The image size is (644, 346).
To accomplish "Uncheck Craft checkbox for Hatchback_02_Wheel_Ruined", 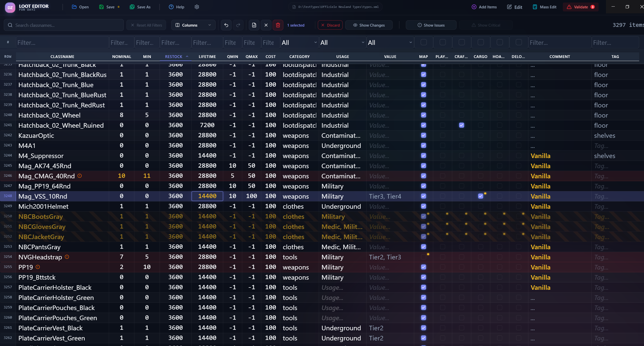I will point(461,125).
